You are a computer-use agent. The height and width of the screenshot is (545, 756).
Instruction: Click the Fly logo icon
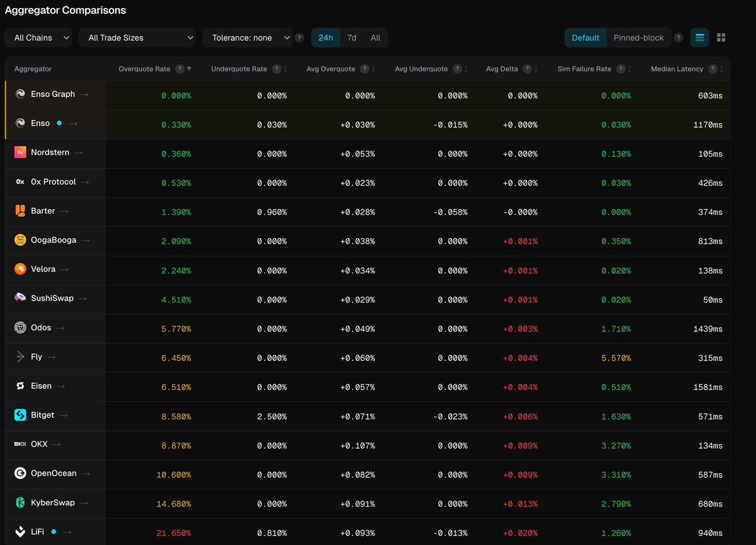(20, 357)
